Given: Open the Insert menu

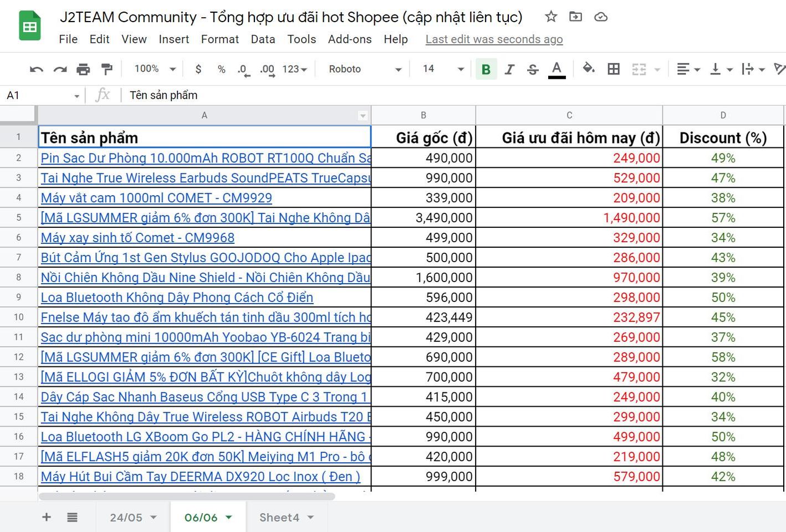Looking at the screenshot, I should click(x=174, y=39).
